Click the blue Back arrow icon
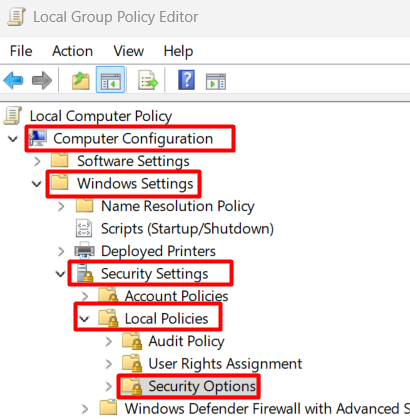The height and width of the screenshot is (419, 410). point(13,80)
